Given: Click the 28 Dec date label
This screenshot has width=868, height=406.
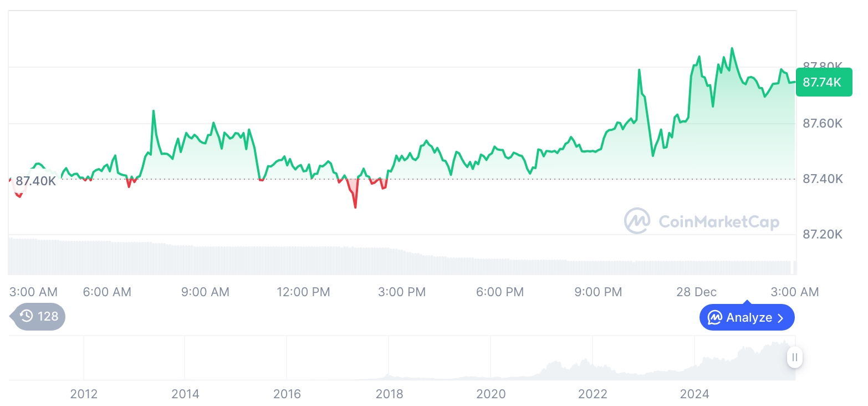Looking at the screenshot, I should tap(696, 292).
